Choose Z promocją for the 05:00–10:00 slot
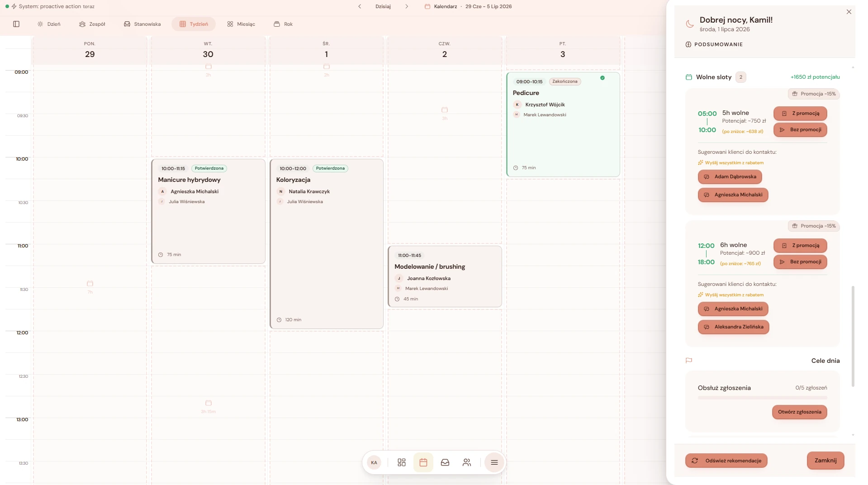868x485 pixels. [x=800, y=114]
